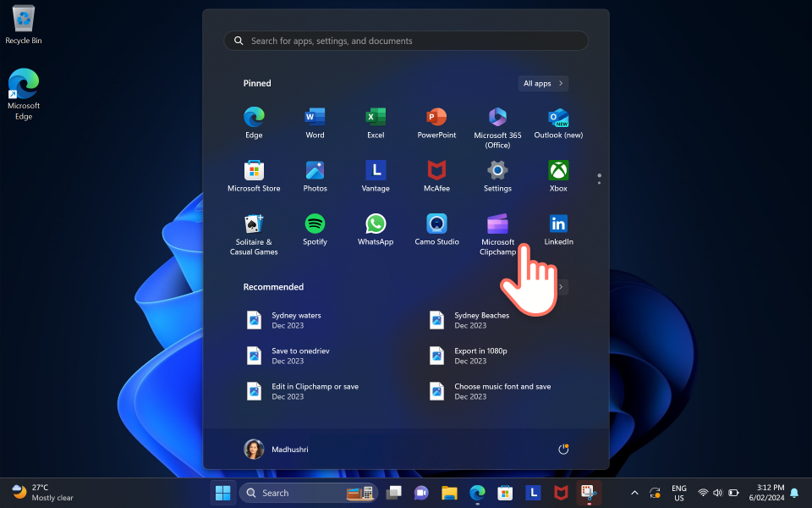Click the Start menu search box
Screen dimensions: 812x508
pos(406,41)
